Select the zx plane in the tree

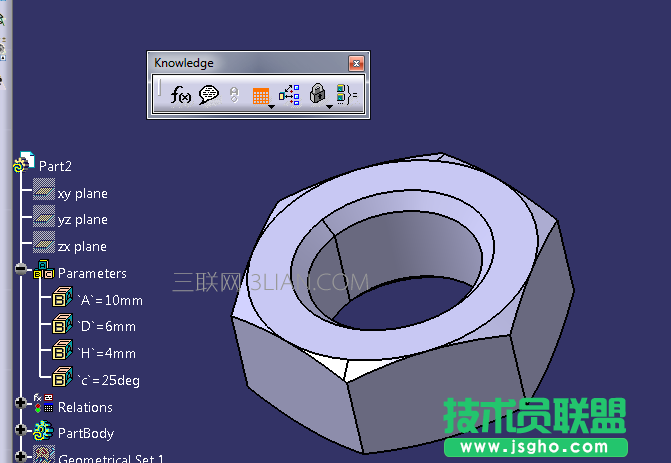pyautogui.click(x=82, y=246)
